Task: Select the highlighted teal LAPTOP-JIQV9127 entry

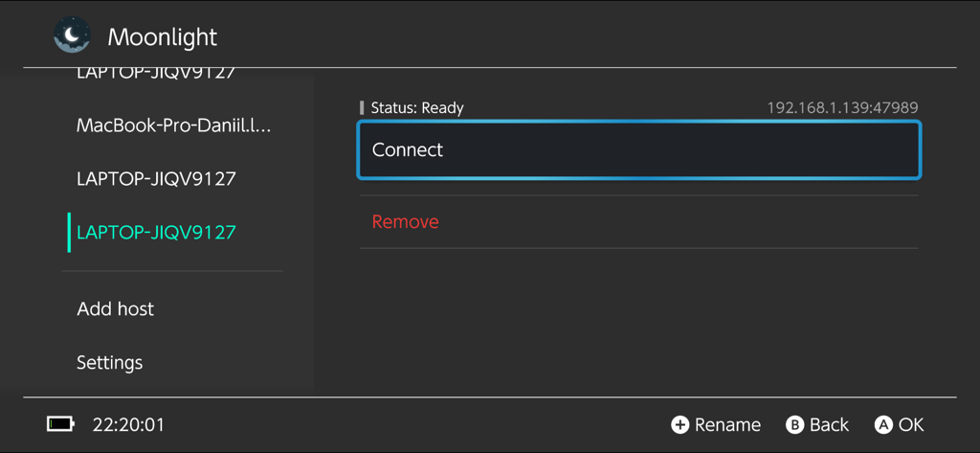Action: 156,233
